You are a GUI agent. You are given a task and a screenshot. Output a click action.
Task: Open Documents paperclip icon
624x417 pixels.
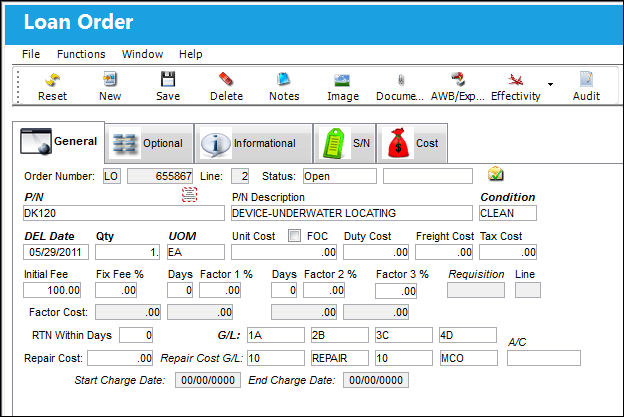click(x=401, y=80)
